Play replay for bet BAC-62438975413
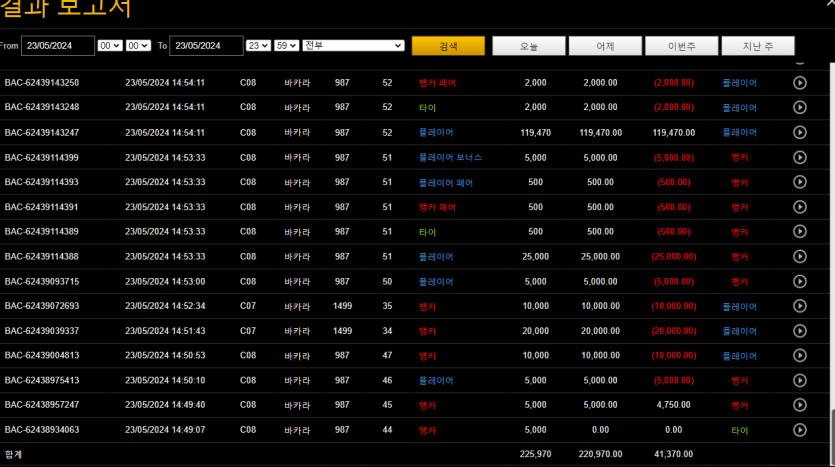Viewport: 835px width, 467px height. click(799, 380)
